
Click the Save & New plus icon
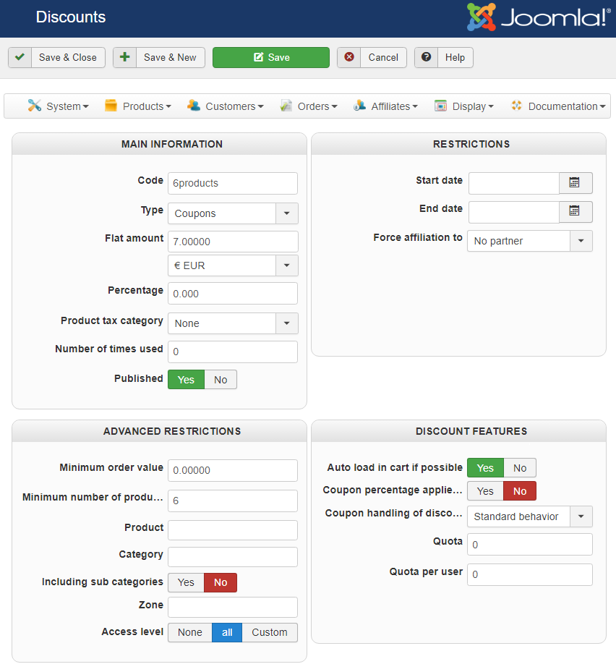tap(125, 57)
